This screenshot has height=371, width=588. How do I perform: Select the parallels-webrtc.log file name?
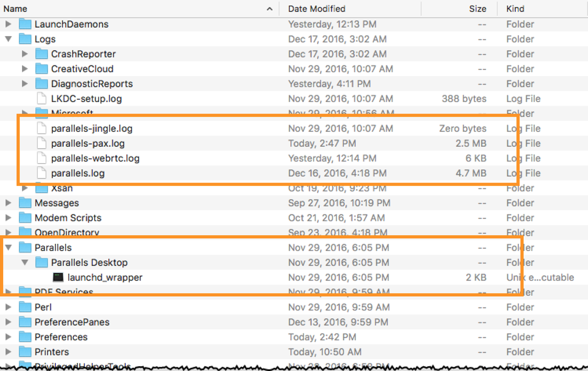coord(95,158)
